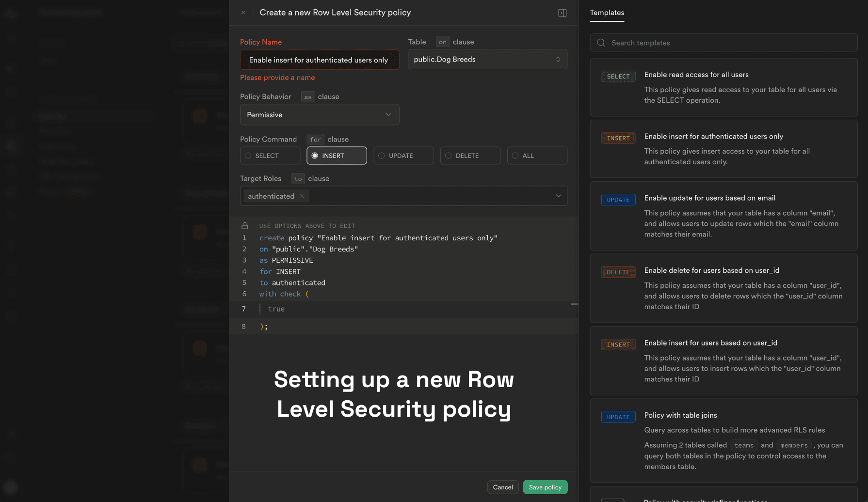Click SELECT badge of read access template
868x502 pixels.
(618, 77)
